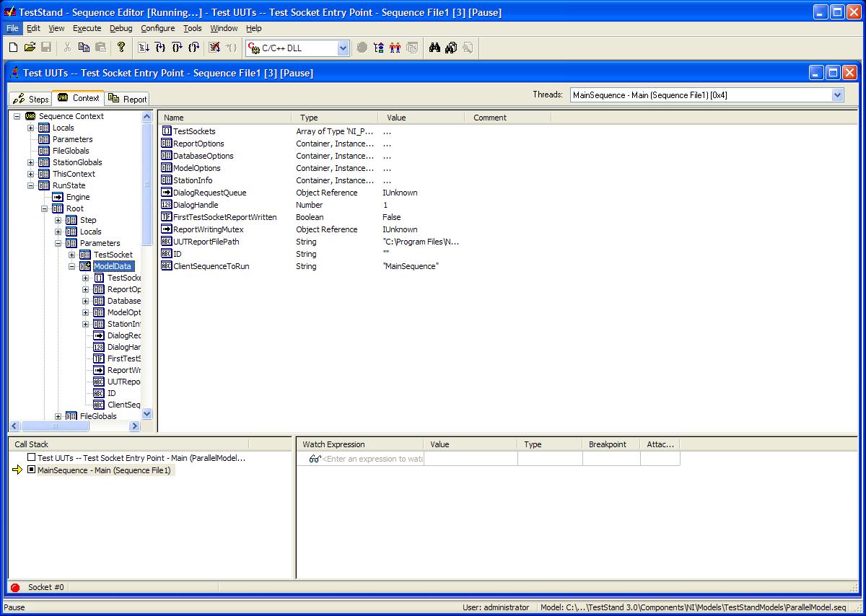Select the FileGlobals node under Sequence Context
Image resolution: width=866 pixels, height=616 pixels.
point(71,151)
